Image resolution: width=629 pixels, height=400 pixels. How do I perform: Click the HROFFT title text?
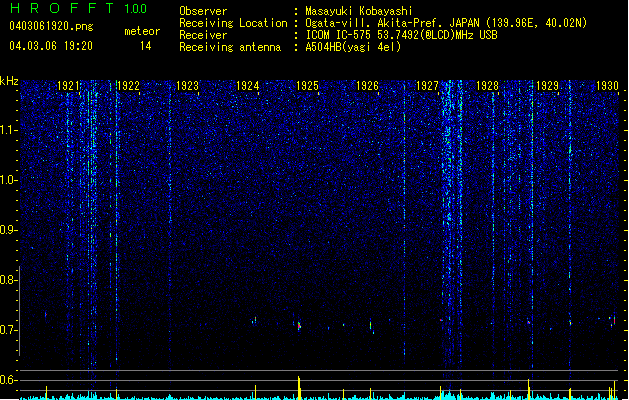(x=62, y=8)
